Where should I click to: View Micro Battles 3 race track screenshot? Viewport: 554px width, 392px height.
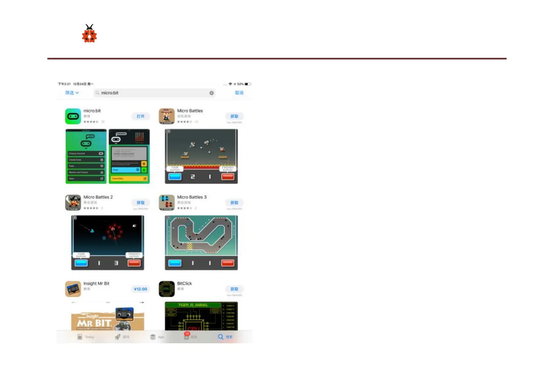201,243
